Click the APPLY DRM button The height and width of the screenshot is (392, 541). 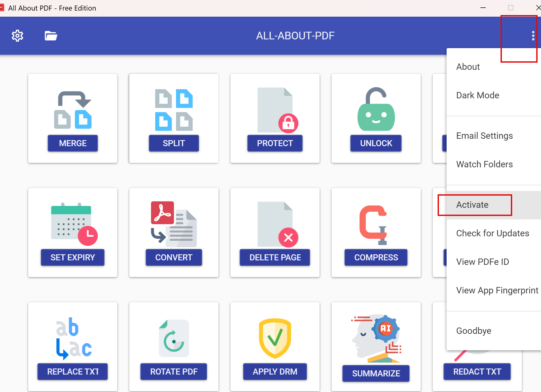click(x=275, y=372)
